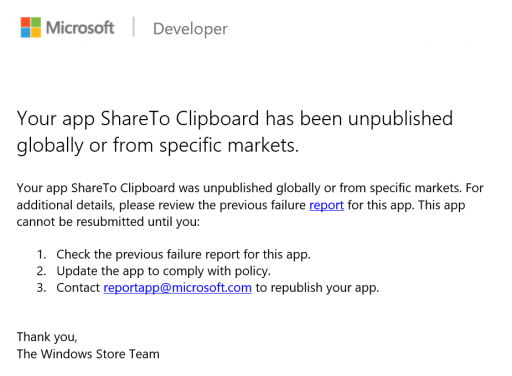The height and width of the screenshot is (376, 512).
Task: Click the text 'to republish your app.'
Action: [317, 288]
